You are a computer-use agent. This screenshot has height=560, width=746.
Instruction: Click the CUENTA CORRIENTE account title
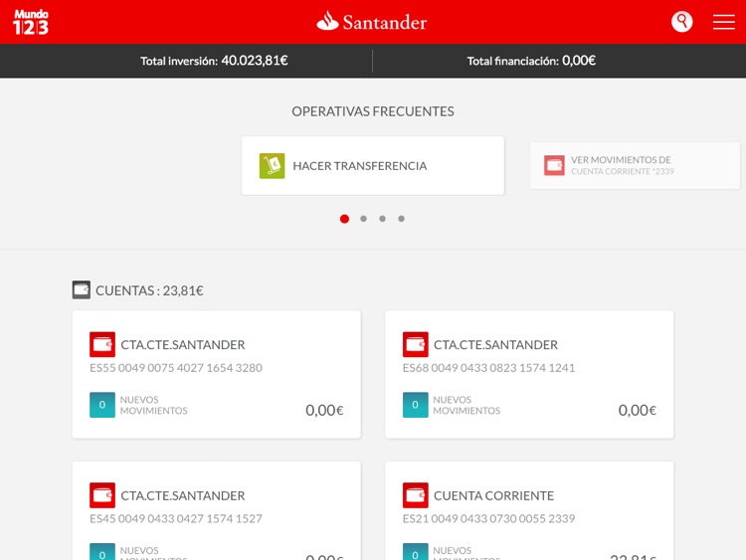493,495
